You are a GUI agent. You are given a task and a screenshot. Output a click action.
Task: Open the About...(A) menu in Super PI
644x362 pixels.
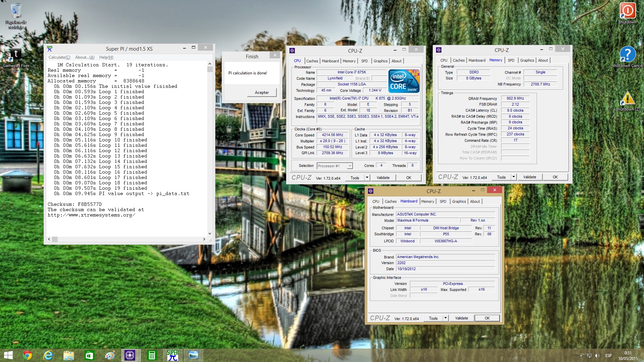85,57
